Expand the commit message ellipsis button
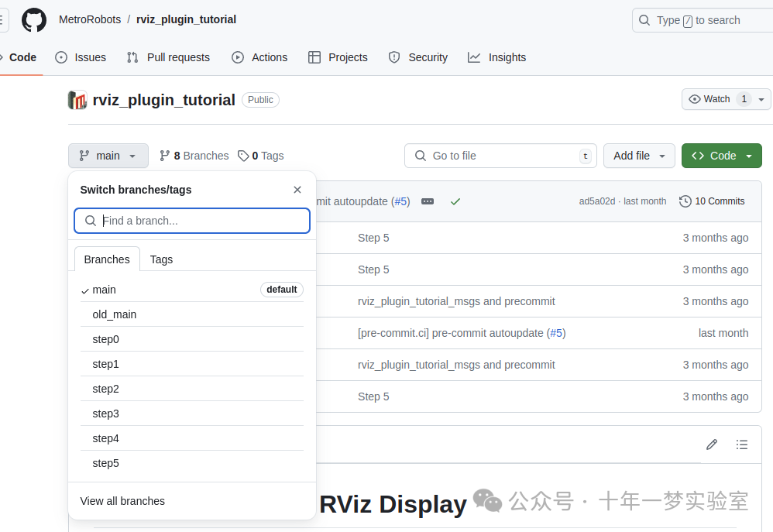The width and height of the screenshot is (773, 532). [428, 201]
